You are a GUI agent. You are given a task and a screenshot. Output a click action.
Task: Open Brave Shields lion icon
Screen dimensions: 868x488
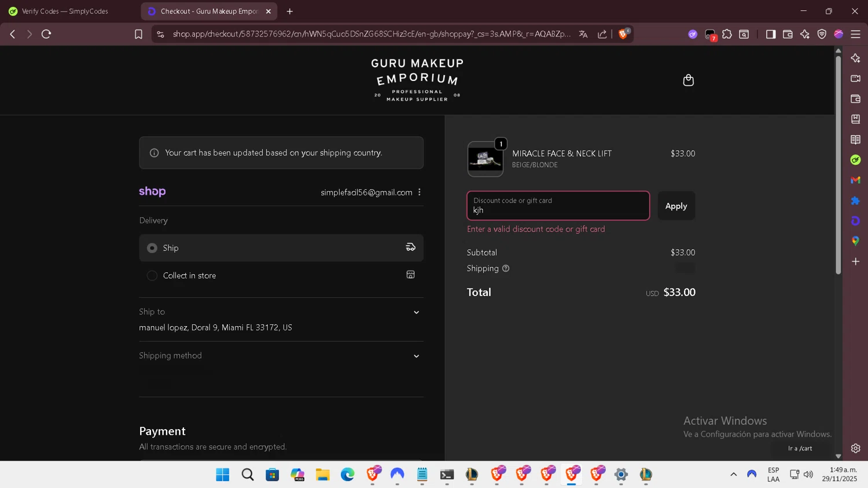pos(624,34)
